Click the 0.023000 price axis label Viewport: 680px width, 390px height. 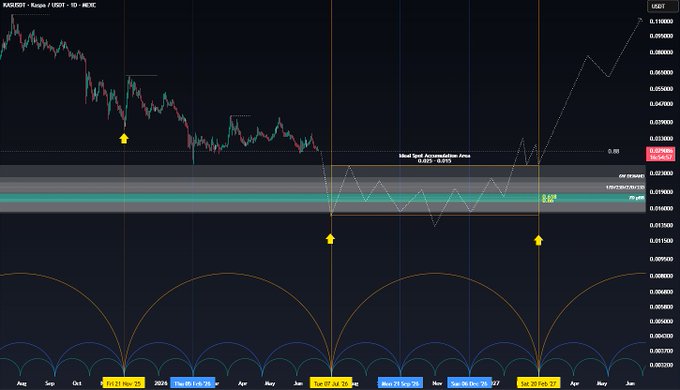(x=661, y=173)
